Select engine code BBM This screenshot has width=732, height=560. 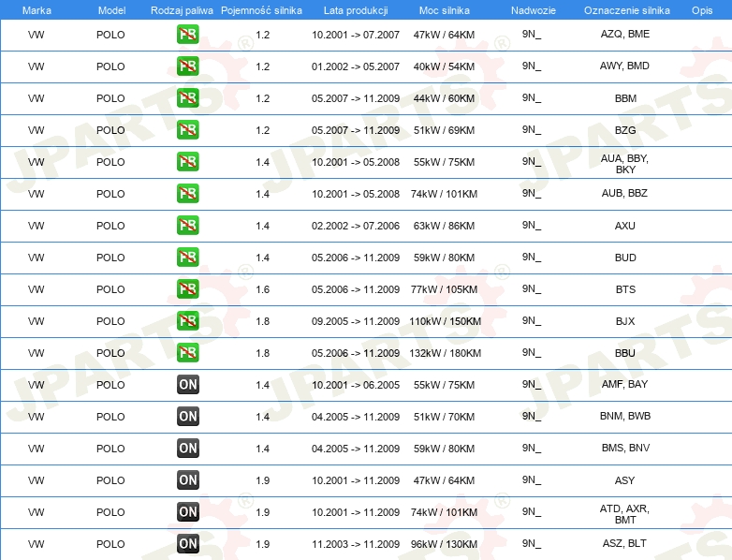pyautogui.click(x=625, y=98)
